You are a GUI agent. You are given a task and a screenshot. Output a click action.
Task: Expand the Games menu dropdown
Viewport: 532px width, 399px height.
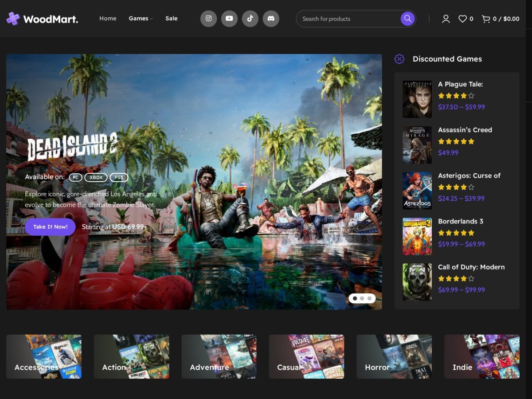pyautogui.click(x=141, y=19)
